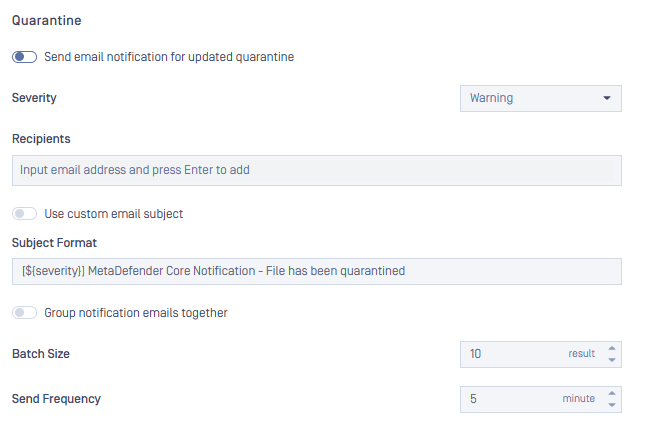The width and height of the screenshot is (670, 424).
Task: Click the Recipients field label
Action: pyautogui.click(x=41, y=138)
